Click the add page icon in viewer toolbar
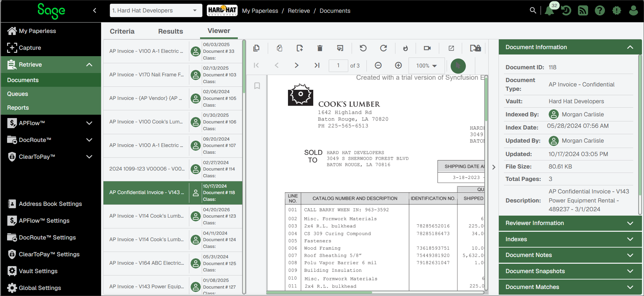The width and height of the screenshot is (644, 296). [299, 48]
